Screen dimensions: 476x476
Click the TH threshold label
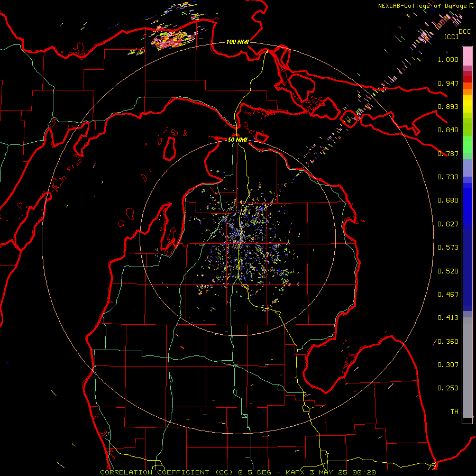coord(454,412)
